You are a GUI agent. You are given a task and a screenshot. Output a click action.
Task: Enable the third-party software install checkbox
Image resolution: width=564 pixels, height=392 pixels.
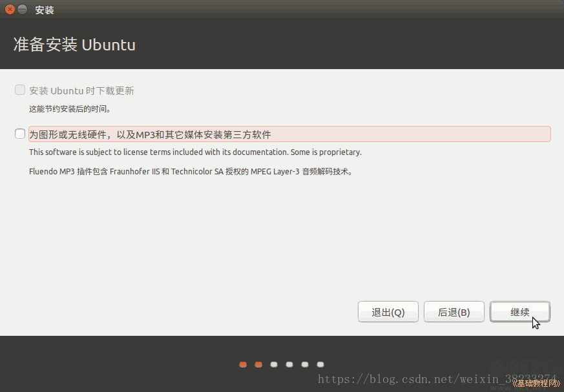click(x=19, y=134)
